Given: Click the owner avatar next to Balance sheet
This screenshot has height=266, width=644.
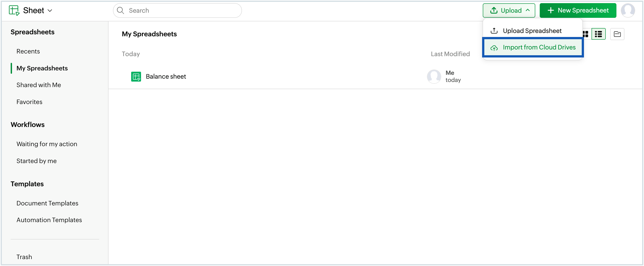Looking at the screenshot, I should coord(434,76).
